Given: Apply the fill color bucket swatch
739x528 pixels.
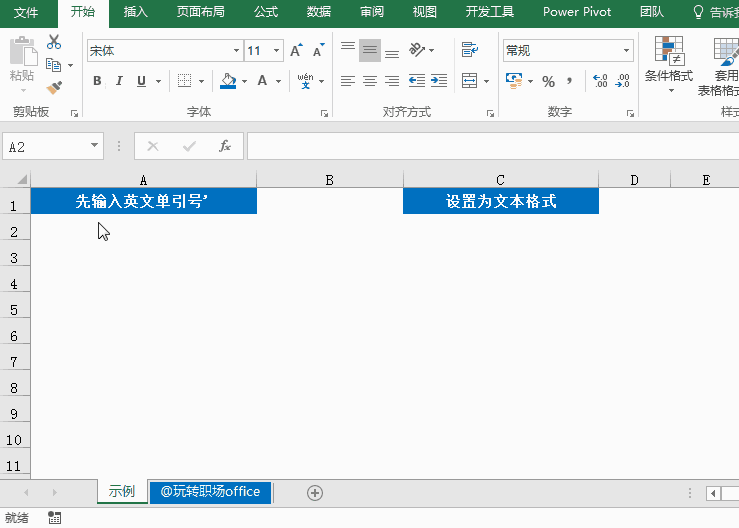Looking at the screenshot, I should pyautogui.click(x=227, y=81).
